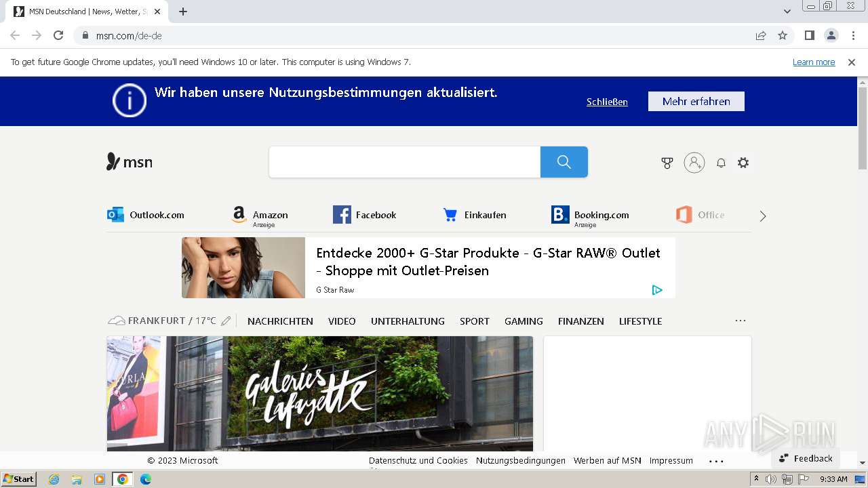This screenshot has height=488, width=868.
Task: Open VIDEO section
Action: [342, 321]
